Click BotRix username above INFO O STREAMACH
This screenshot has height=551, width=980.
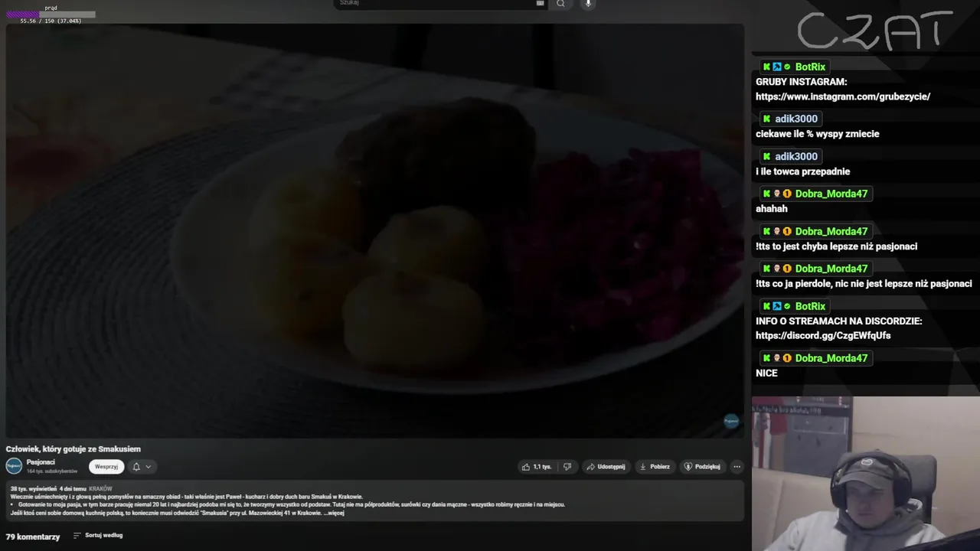(x=810, y=307)
